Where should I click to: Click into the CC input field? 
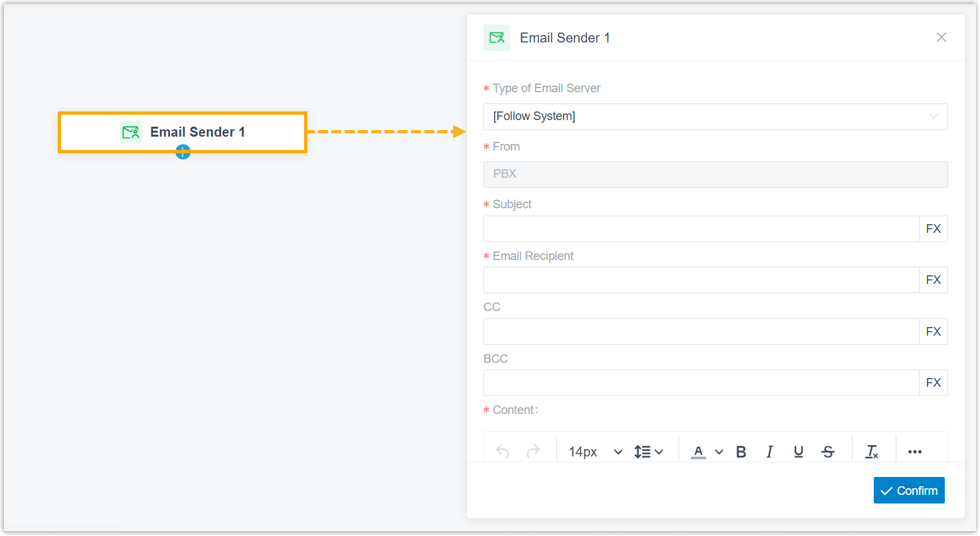[x=700, y=332]
